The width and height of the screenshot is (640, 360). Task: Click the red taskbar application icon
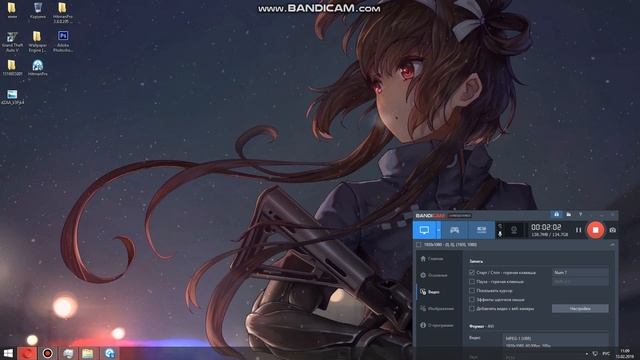click(27, 353)
